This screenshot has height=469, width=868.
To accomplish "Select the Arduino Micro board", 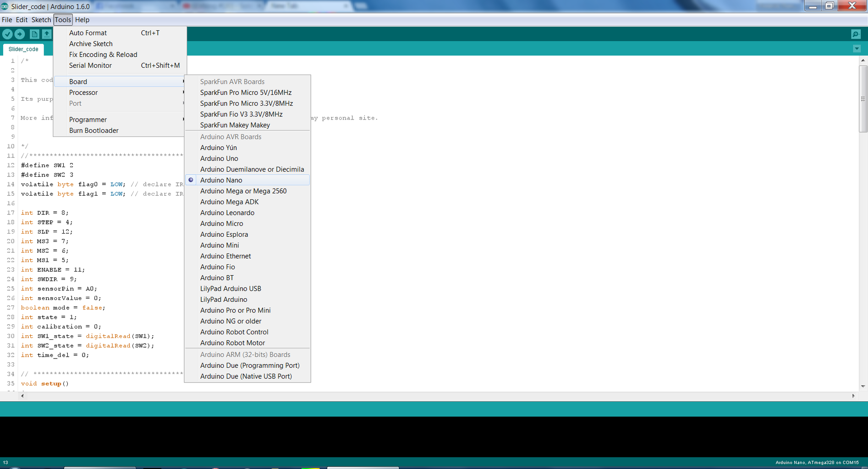I will pyautogui.click(x=247, y=224).
